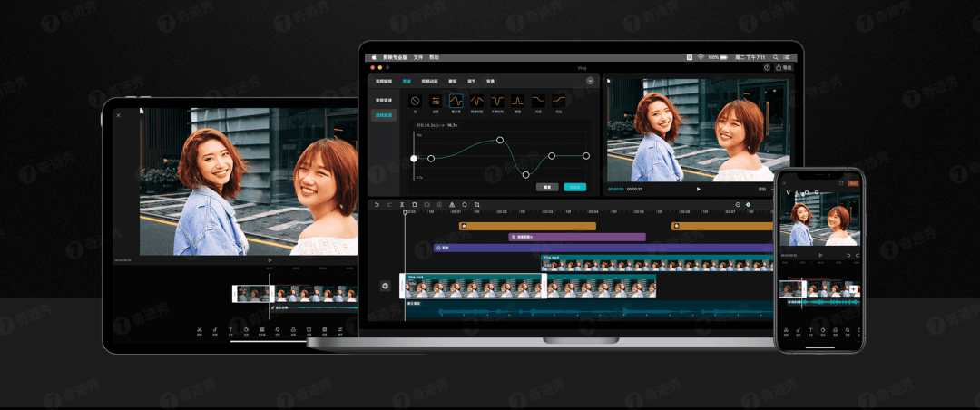Select the selected Vlog.mp4 clip on main track
This screenshot has width=980, height=410.
tap(473, 286)
